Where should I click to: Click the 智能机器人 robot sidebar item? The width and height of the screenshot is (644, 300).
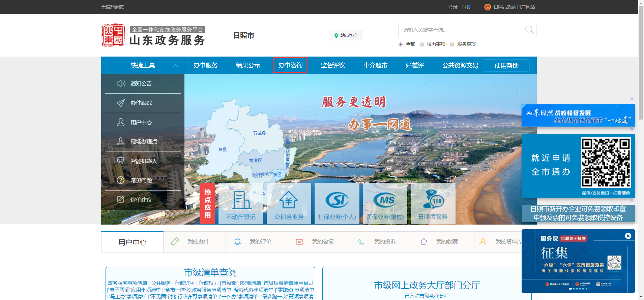click(143, 161)
